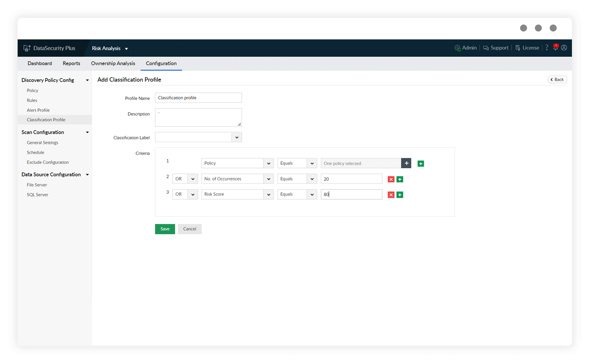Viewport: 590px width, 364px height.
Task: Save the classification profile
Action: pyautogui.click(x=165, y=229)
